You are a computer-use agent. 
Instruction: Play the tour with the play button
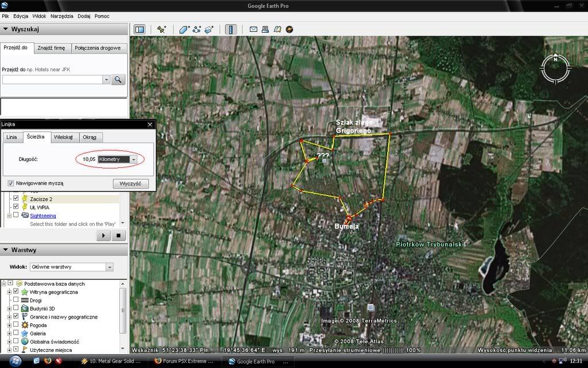click(x=103, y=235)
